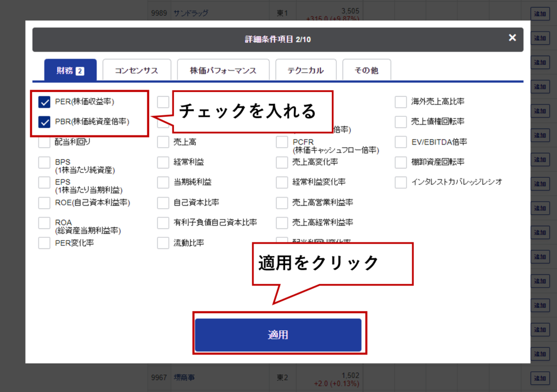
Task: Switch to the コンセンサス tab
Action: [137, 71]
